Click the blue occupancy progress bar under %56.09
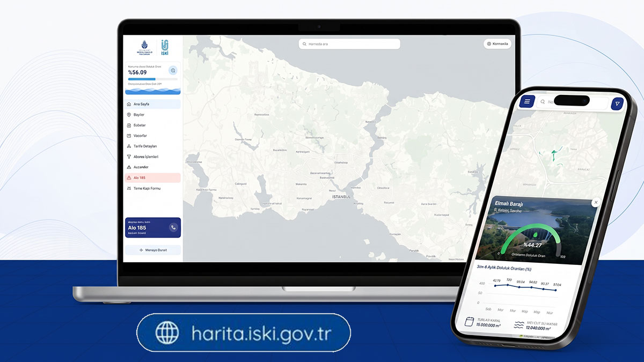The height and width of the screenshot is (362, 644). coord(153,79)
